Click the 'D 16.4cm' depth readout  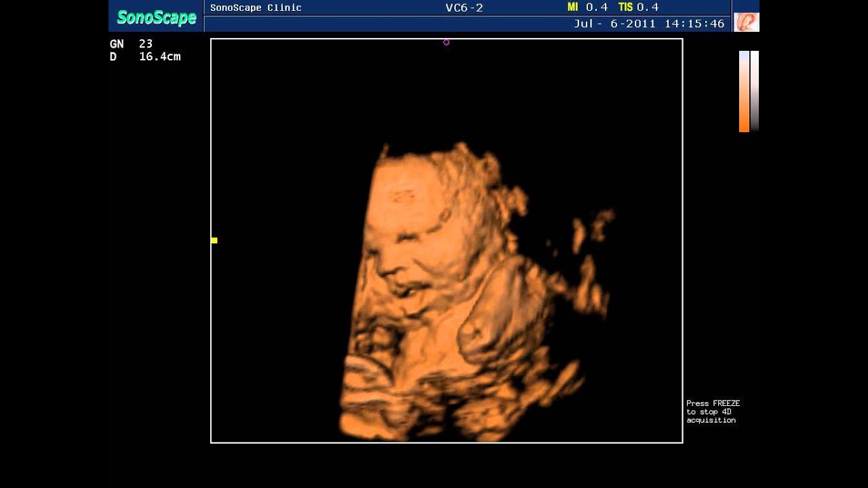coord(145,57)
